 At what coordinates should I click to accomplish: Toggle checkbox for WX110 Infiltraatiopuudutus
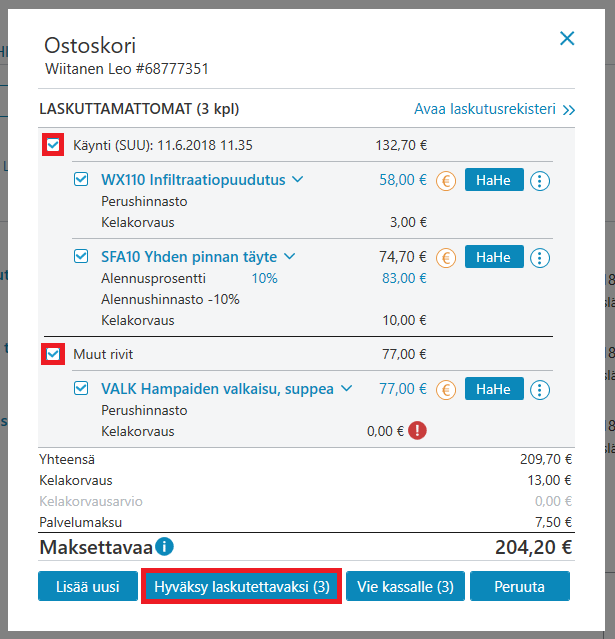coord(81,179)
